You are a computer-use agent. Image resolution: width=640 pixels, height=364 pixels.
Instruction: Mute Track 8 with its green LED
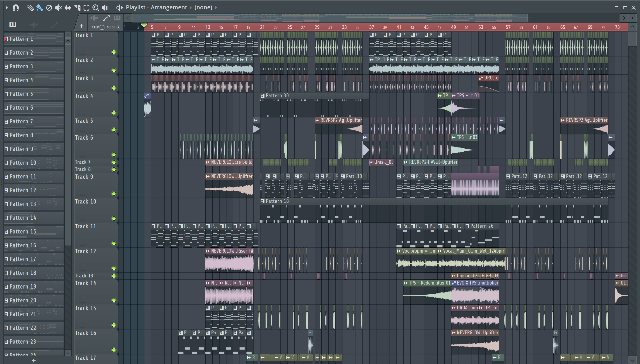pos(114,170)
